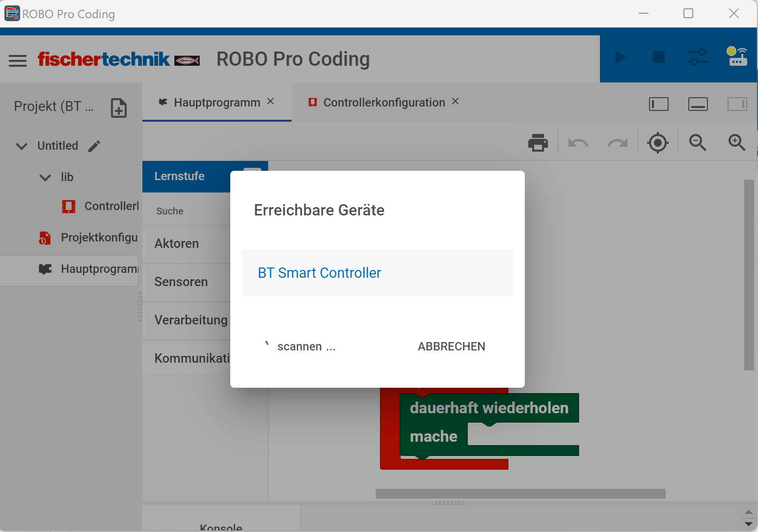Click the vertical workspace scrollbar
The height and width of the screenshot is (532, 758).
click(749, 275)
